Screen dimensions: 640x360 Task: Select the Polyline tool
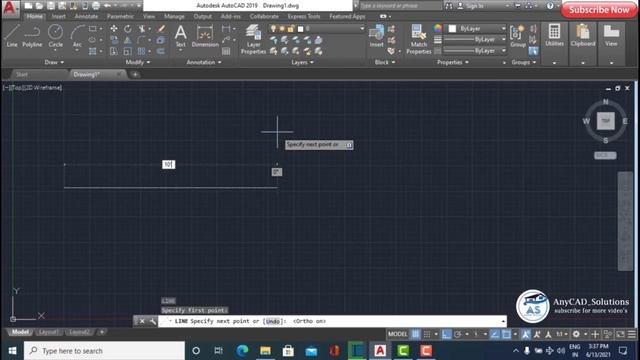(32, 36)
